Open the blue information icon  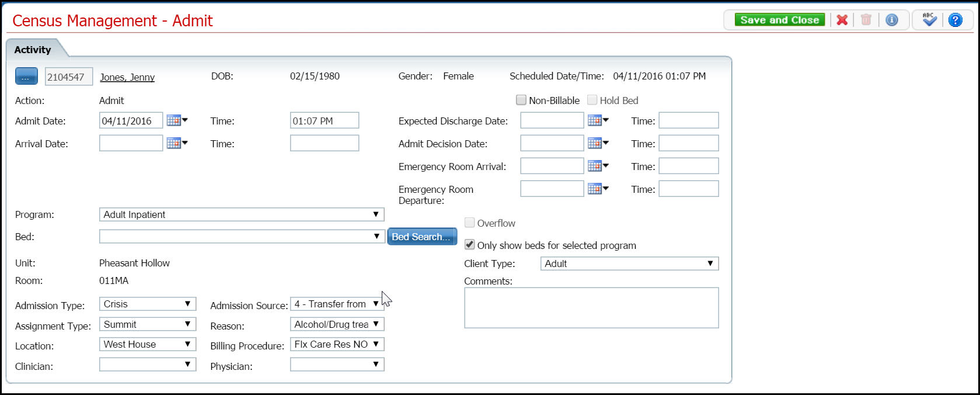[x=891, y=20]
